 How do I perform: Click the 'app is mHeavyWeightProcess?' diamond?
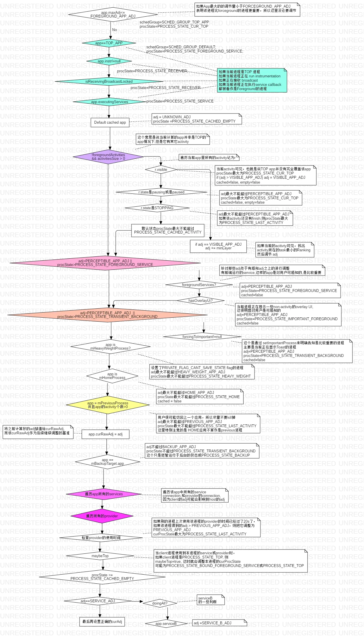pyautogui.click(x=110, y=346)
